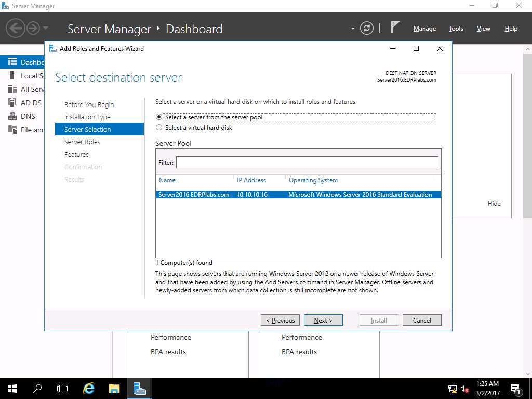The width and height of the screenshot is (532, 399).
Task: Open File and Storage Services sidebar icon
Action: tap(12, 129)
